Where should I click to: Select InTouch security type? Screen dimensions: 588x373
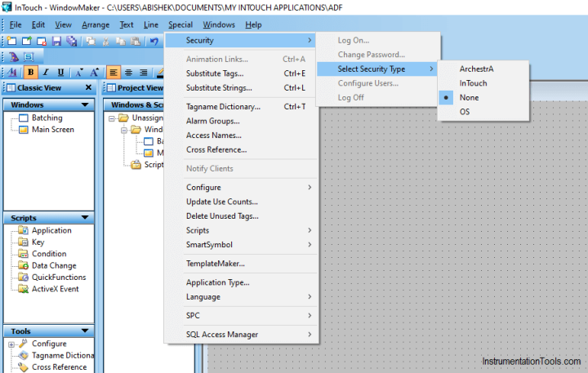(x=483, y=83)
